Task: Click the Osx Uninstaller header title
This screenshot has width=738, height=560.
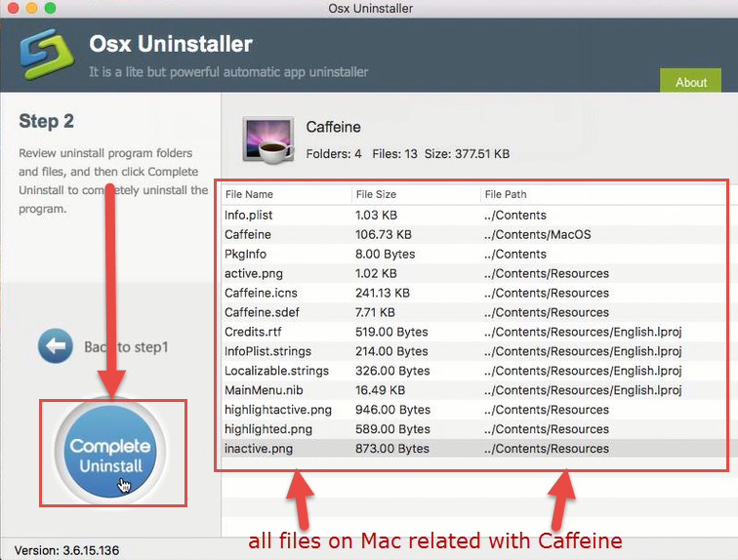Action: point(171,44)
